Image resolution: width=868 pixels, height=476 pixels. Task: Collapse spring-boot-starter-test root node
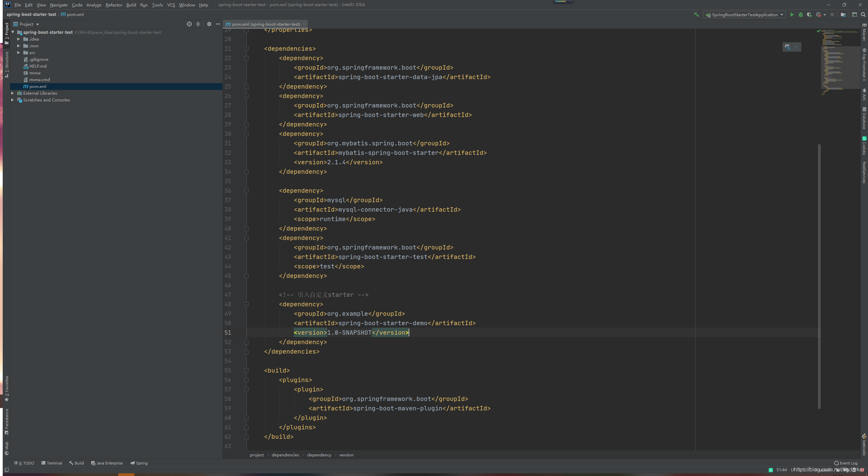pyautogui.click(x=13, y=32)
